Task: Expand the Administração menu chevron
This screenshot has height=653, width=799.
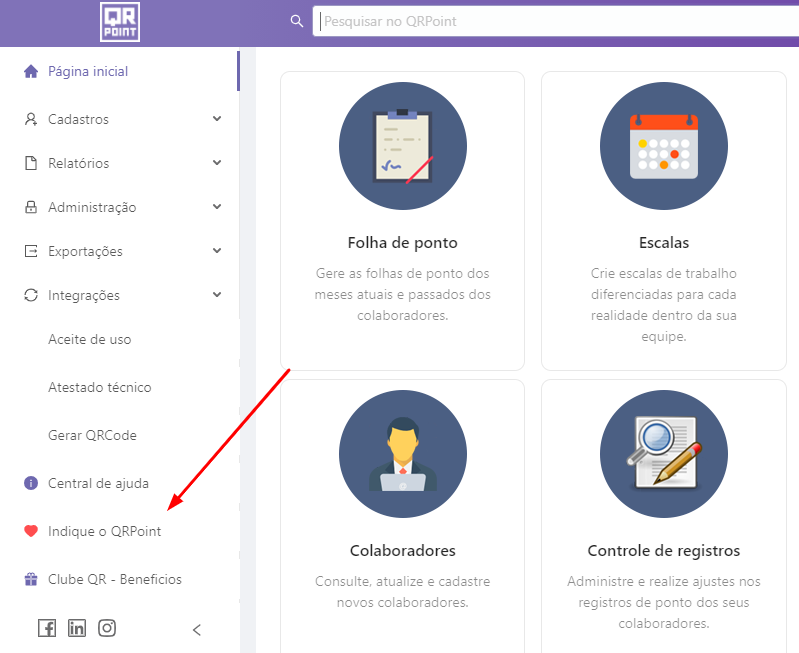Action: pos(217,207)
